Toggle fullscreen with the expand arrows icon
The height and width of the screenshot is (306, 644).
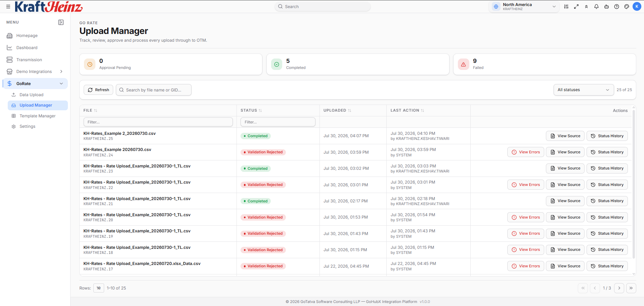tap(576, 6)
